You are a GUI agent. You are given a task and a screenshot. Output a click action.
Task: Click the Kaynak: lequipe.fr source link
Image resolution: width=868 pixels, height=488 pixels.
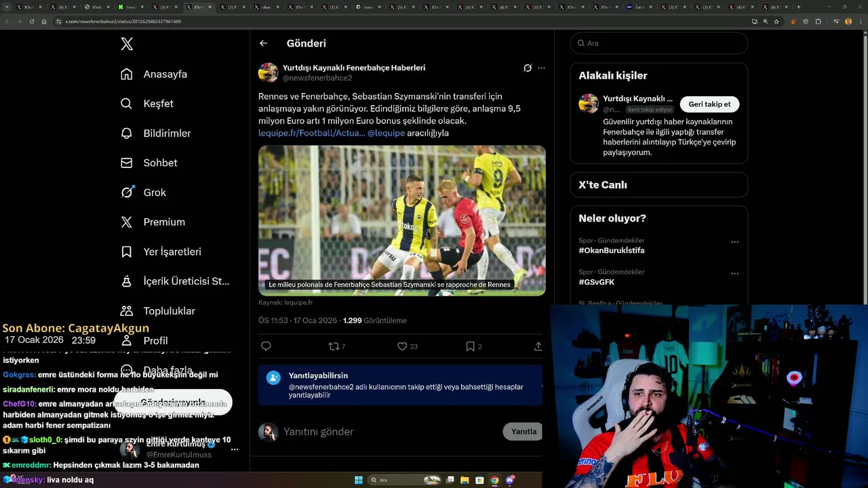point(285,302)
